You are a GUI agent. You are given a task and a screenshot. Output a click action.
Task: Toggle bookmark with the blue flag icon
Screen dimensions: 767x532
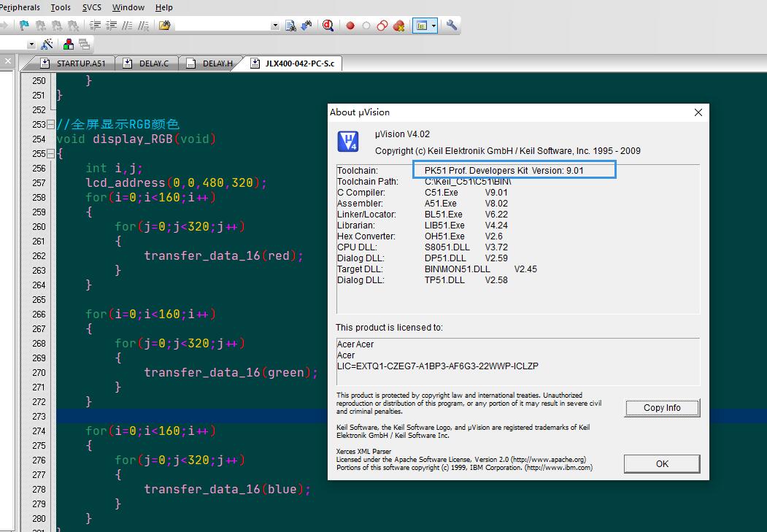24,26
